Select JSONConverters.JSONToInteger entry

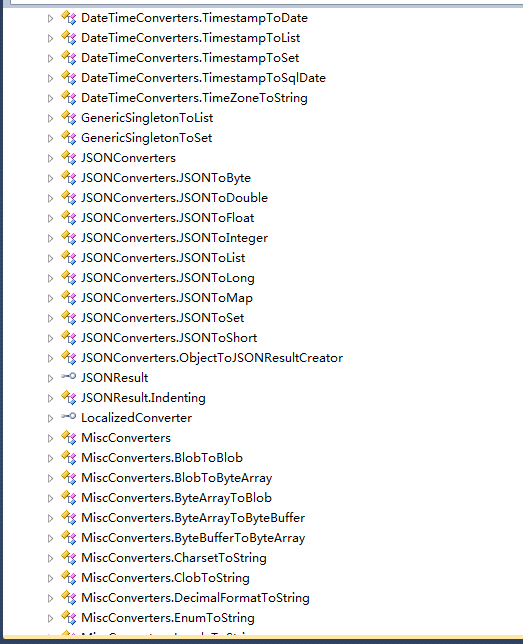(174, 238)
